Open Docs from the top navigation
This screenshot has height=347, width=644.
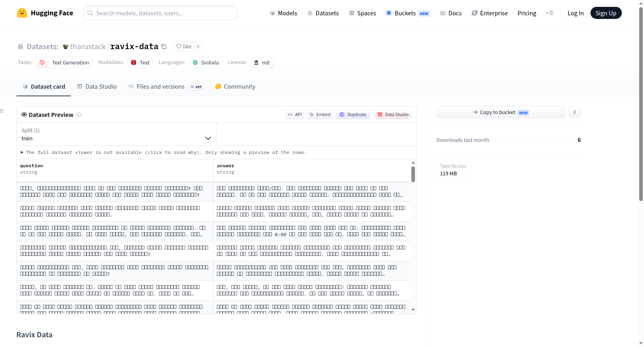(451, 13)
